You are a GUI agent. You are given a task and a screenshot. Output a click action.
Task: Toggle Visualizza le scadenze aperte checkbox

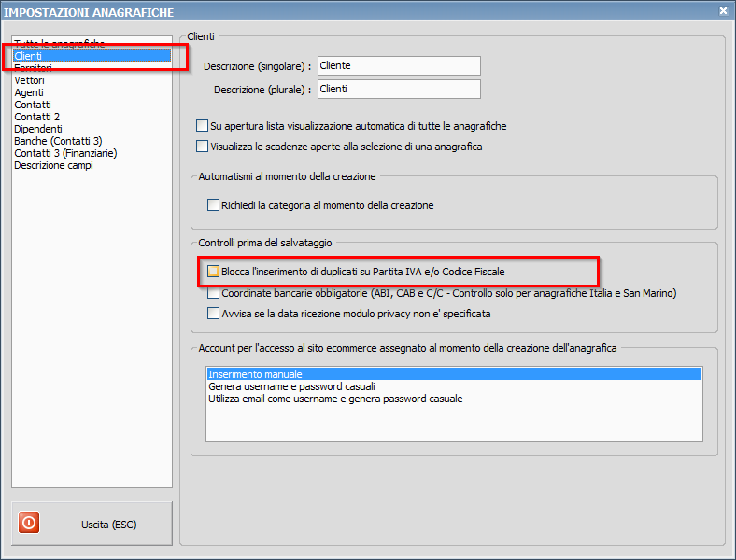202,147
